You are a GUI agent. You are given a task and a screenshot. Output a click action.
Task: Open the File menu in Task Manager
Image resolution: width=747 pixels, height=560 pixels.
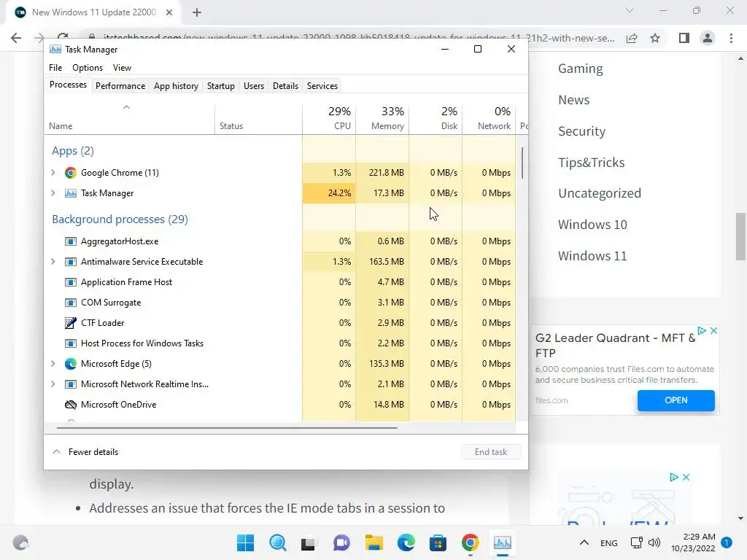[x=55, y=68]
